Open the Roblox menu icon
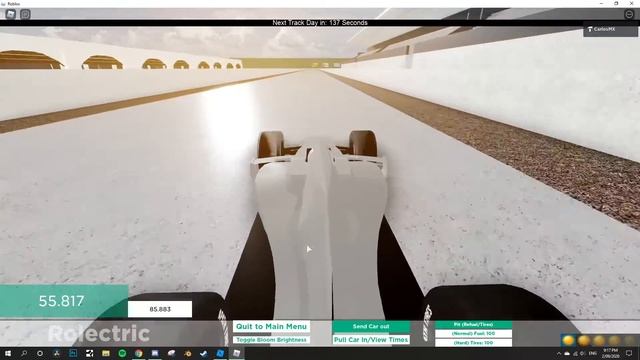The height and width of the screenshot is (360, 640). (x=11, y=14)
